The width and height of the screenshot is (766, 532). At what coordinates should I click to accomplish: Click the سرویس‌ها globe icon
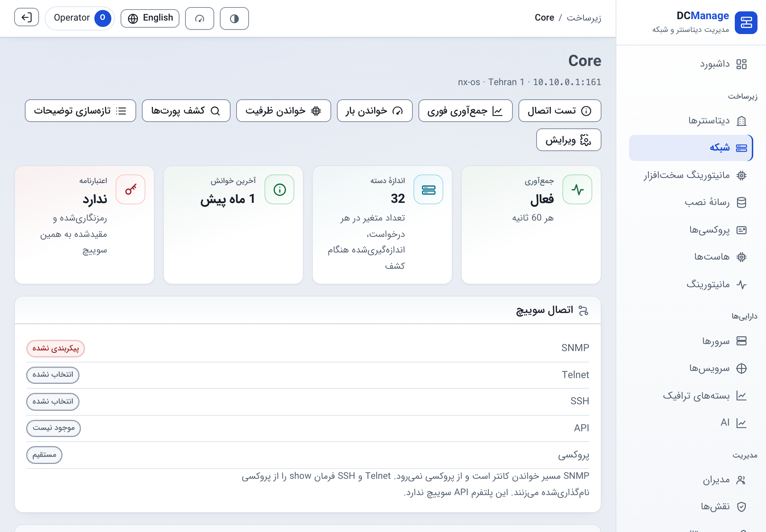pos(742,368)
